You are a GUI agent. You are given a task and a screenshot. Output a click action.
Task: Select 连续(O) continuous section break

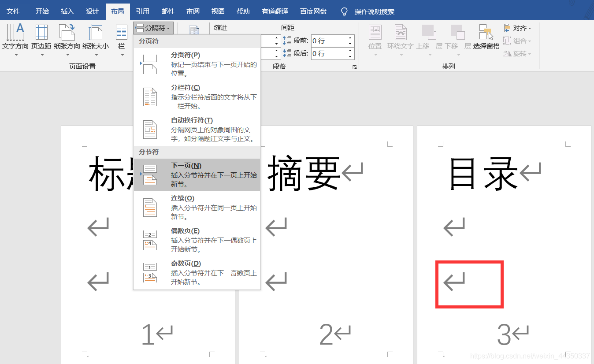tap(197, 208)
